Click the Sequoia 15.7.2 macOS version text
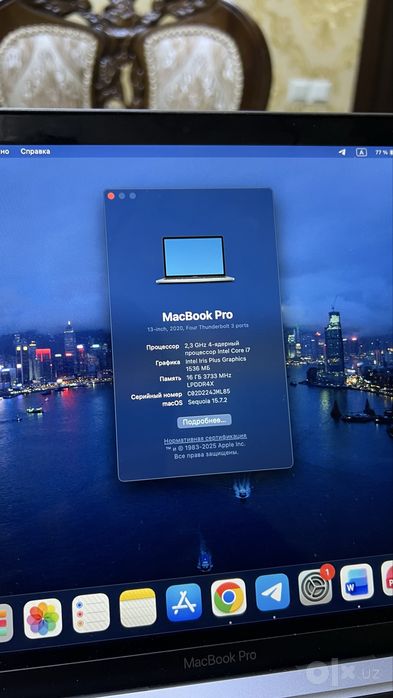This screenshot has width=393, height=698. (208, 402)
